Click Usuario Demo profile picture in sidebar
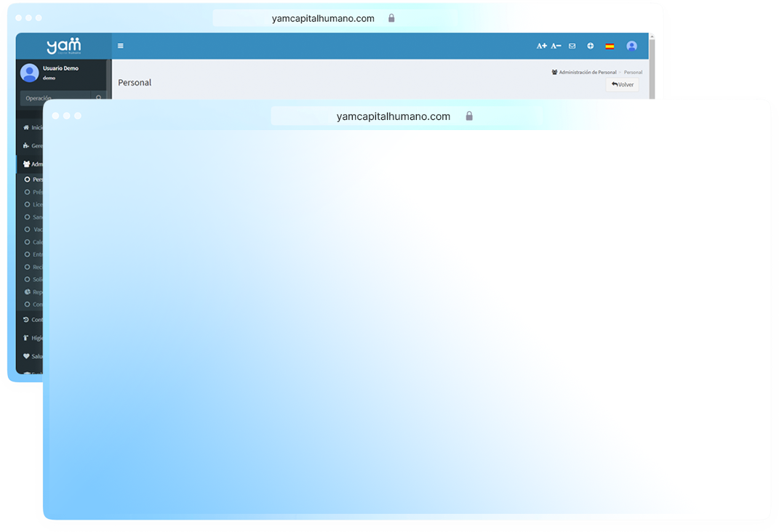The height and width of the screenshot is (532, 779). click(x=29, y=73)
